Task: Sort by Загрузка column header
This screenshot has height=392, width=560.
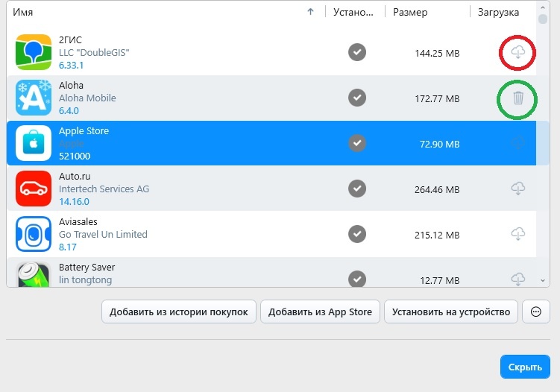Action: point(498,12)
